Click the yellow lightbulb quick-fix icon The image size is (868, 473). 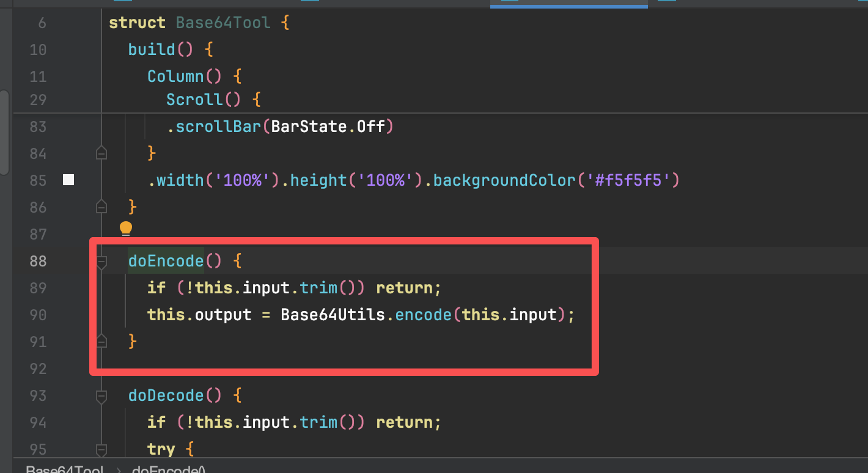(x=126, y=229)
